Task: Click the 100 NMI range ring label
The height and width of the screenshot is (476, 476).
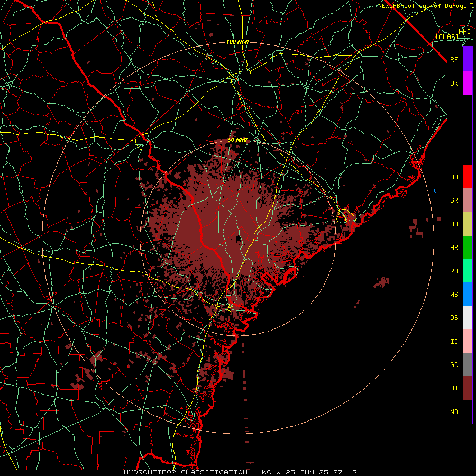Action: pos(237,42)
